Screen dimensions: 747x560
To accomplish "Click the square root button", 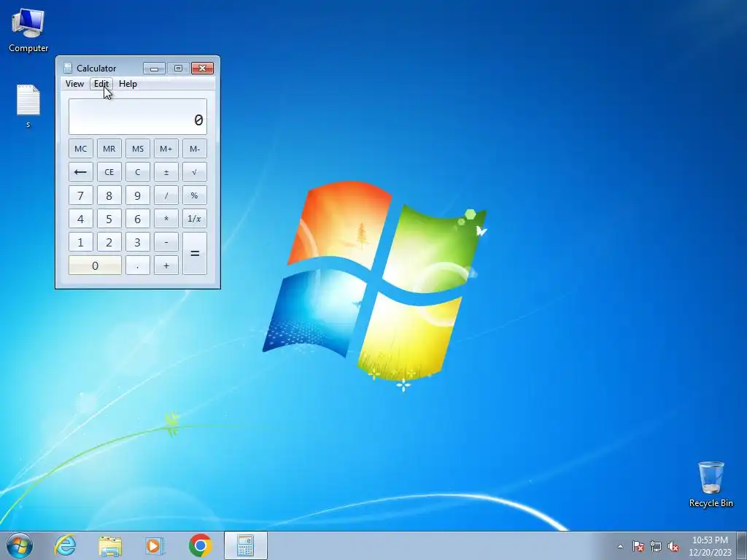I will coord(195,172).
